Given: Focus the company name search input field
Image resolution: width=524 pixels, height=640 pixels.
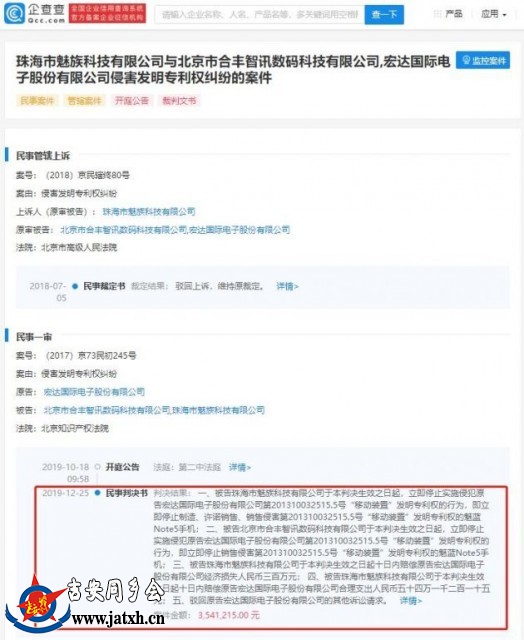Looking at the screenshot, I should (x=260, y=15).
